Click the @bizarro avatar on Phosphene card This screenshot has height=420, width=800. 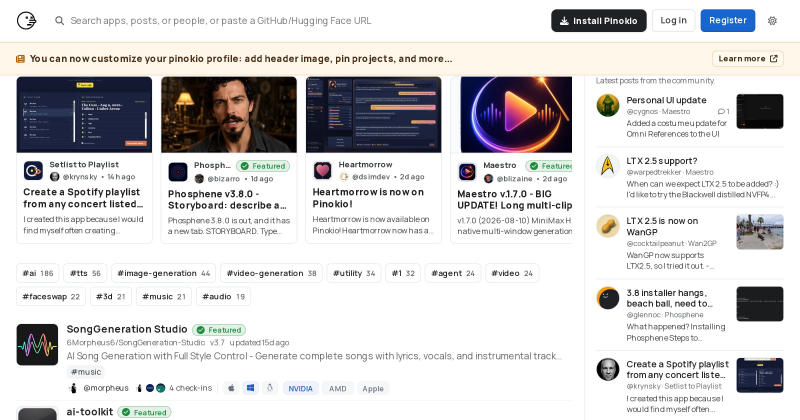tap(199, 179)
